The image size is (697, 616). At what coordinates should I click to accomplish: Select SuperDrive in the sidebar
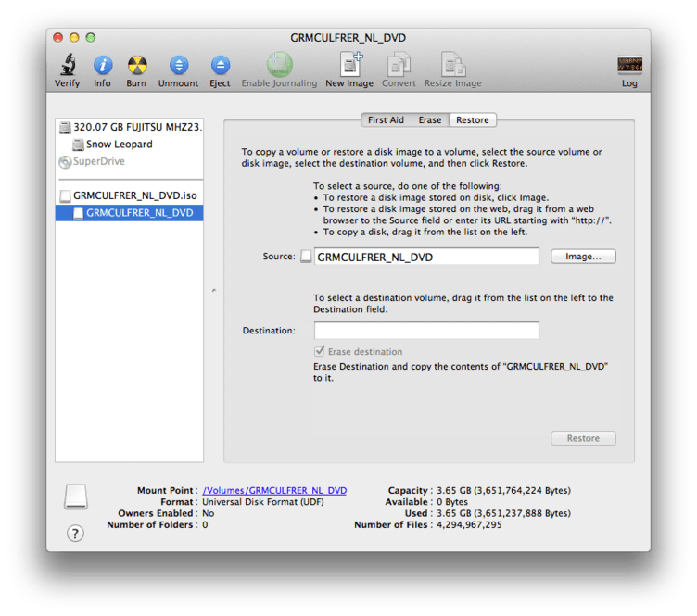(130, 161)
